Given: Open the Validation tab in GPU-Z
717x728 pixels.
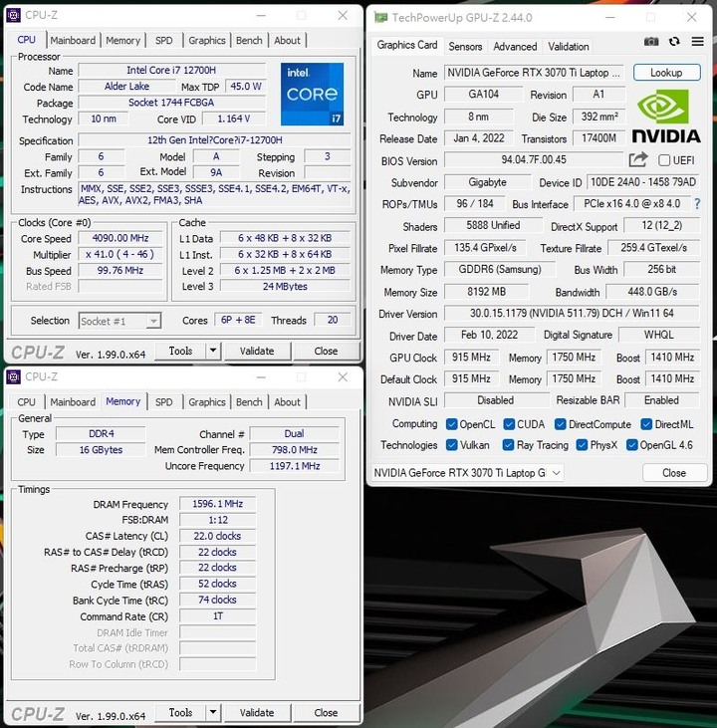Looking at the screenshot, I should pyautogui.click(x=569, y=47).
